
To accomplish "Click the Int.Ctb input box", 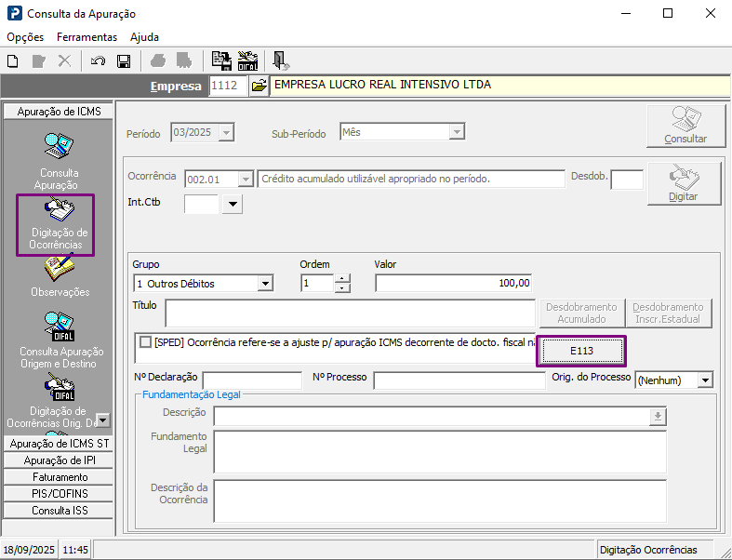I will click(x=202, y=204).
